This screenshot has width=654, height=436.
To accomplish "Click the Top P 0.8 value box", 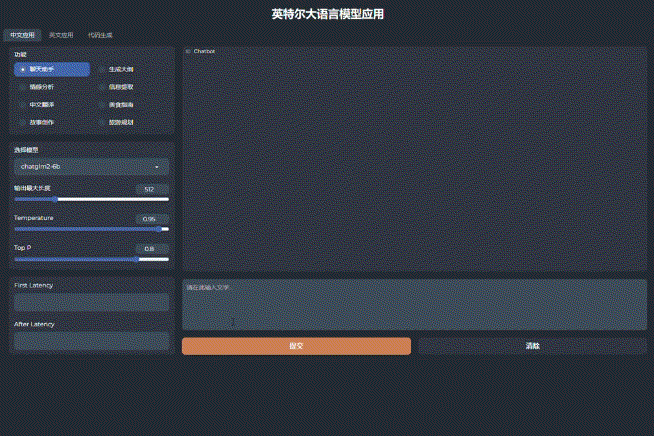I will pos(152,248).
